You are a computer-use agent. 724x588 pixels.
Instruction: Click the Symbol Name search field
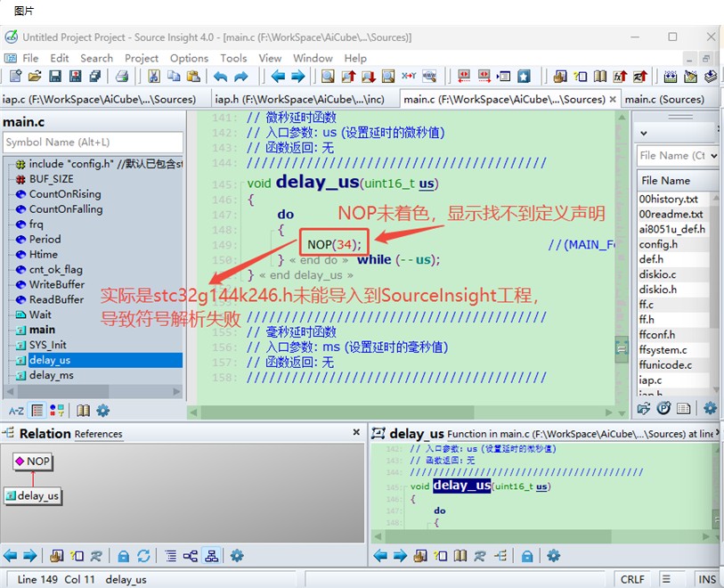(93, 143)
